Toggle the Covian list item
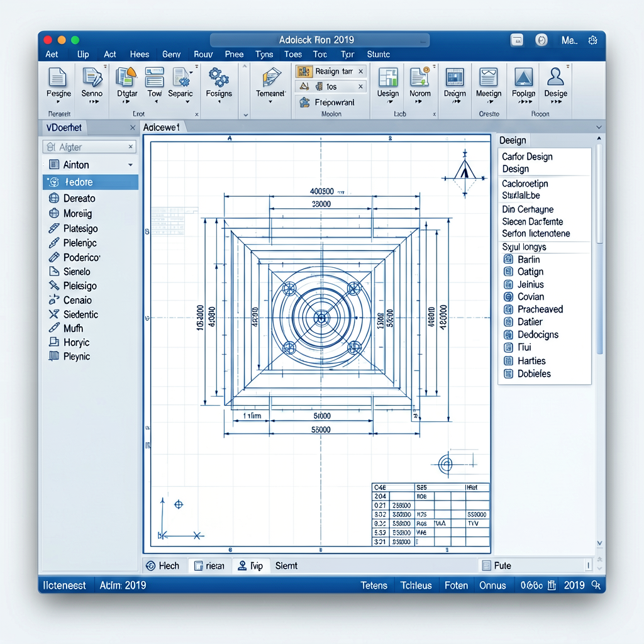This screenshot has width=644, height=644. (x=508, y=297)
